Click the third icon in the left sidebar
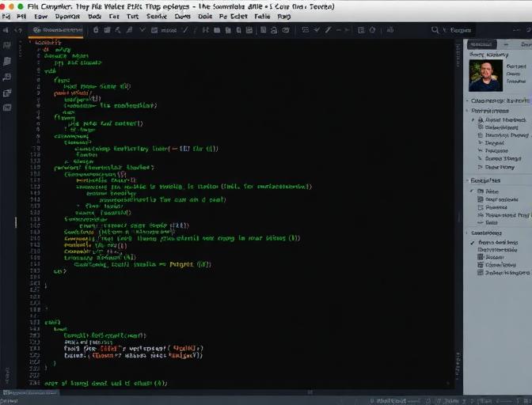Screen dimensions: 532x405 [x=7, y=77]
